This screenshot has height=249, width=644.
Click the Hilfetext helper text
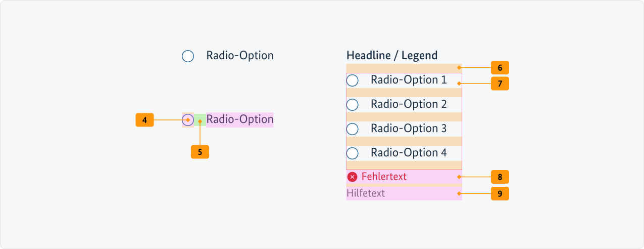[366, 193]
